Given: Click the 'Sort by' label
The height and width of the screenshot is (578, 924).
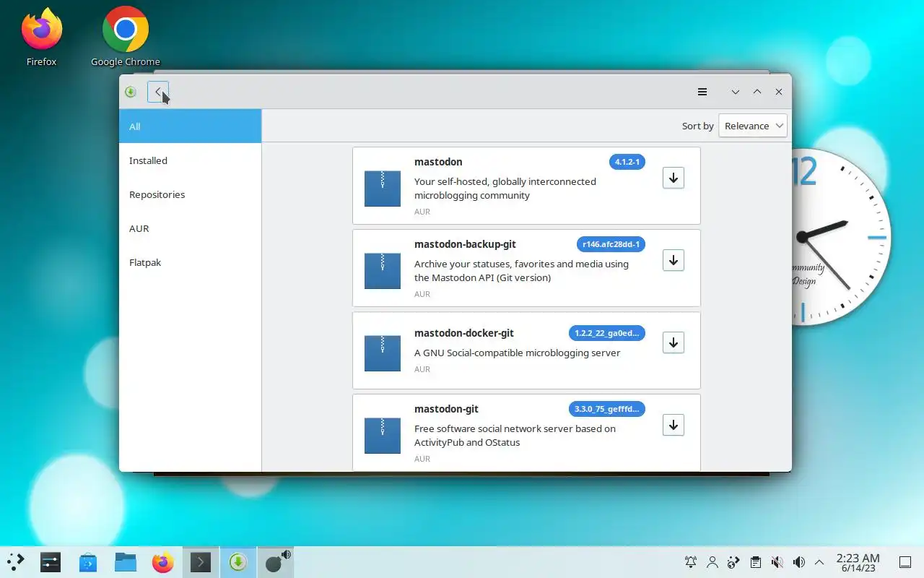Looking at the screenshot, I should [x=698, y=126].
